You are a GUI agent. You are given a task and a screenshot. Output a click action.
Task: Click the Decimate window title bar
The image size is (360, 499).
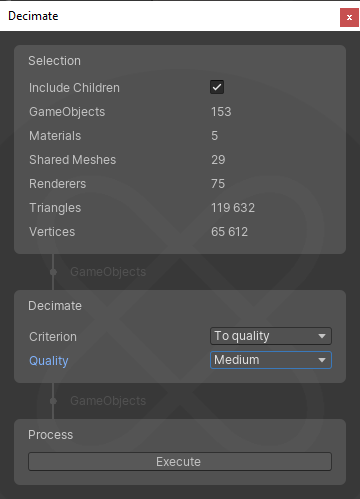(x=170, y=16)
